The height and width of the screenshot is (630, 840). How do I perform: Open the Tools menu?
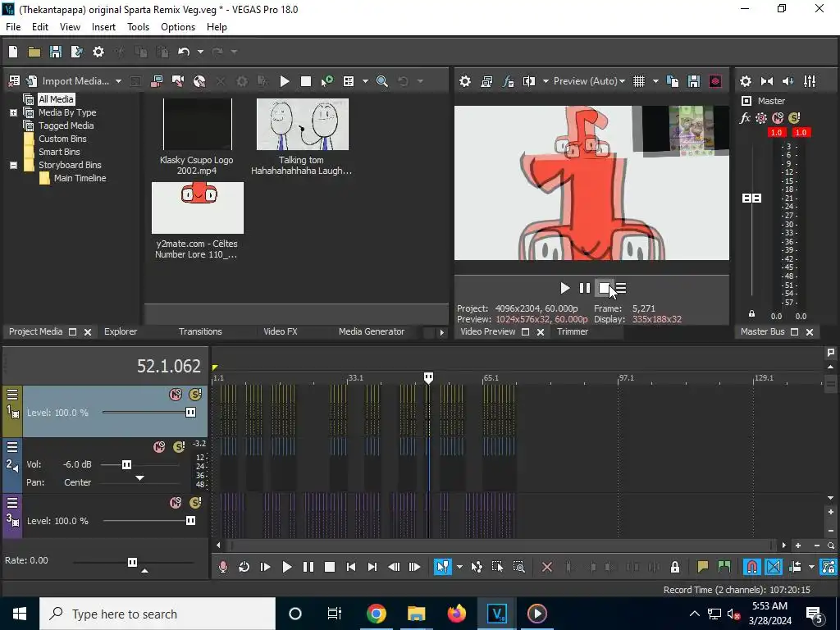tap(138, 27)
